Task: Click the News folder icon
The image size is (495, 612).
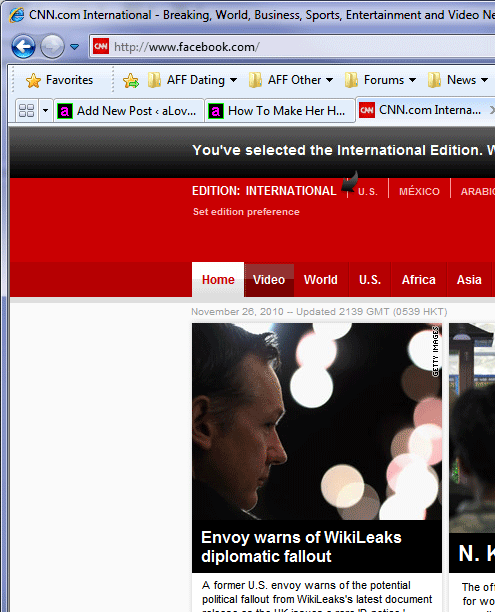Action: tap(434, 80)
